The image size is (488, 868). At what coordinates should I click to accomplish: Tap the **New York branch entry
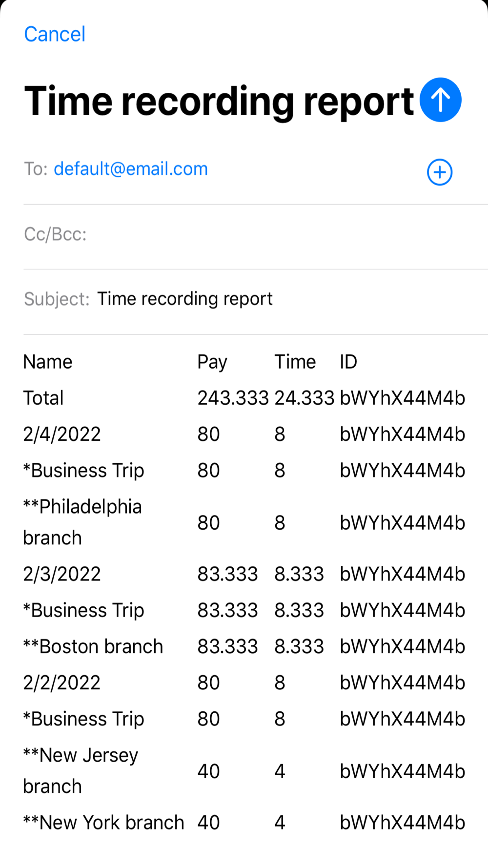coord(103,823)
